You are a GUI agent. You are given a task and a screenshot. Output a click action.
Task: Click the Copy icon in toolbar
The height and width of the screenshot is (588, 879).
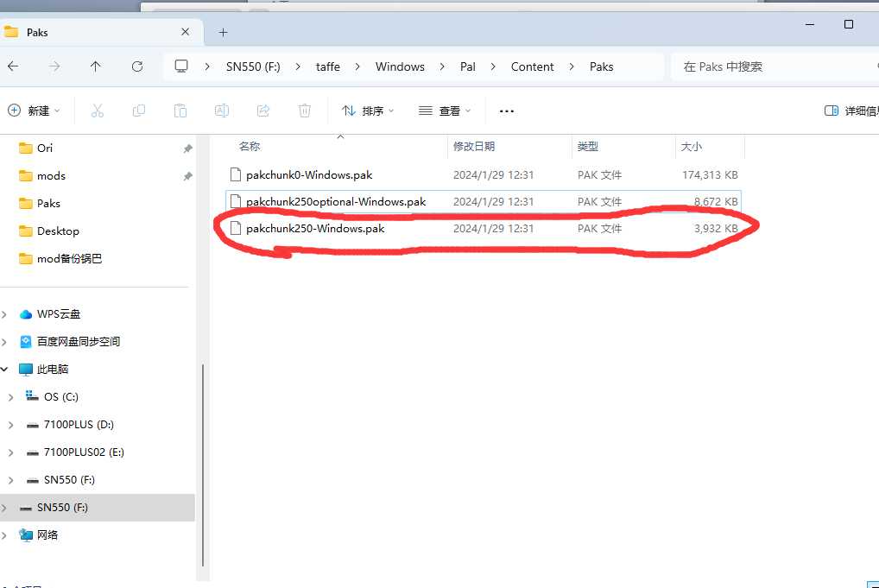pos(138,111)
